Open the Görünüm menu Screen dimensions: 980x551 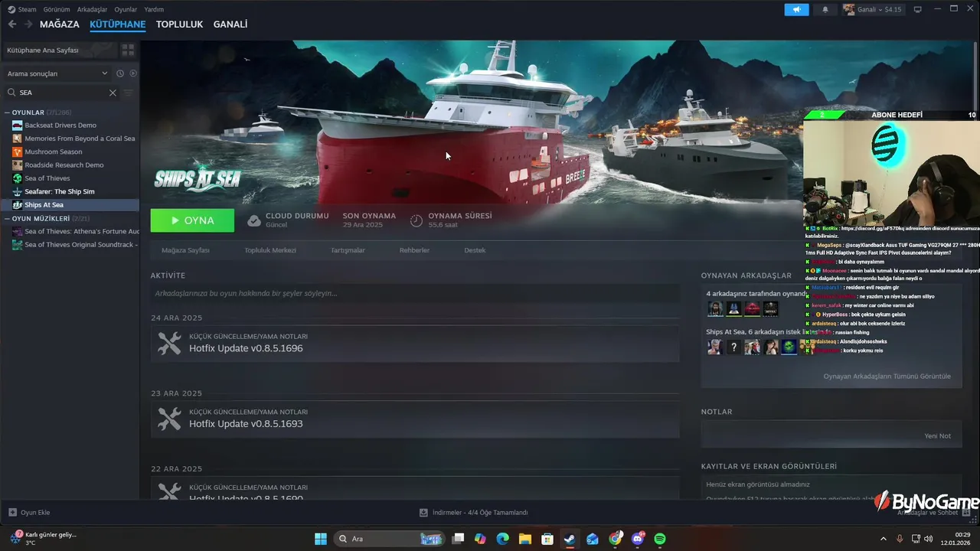coord(57,9)
